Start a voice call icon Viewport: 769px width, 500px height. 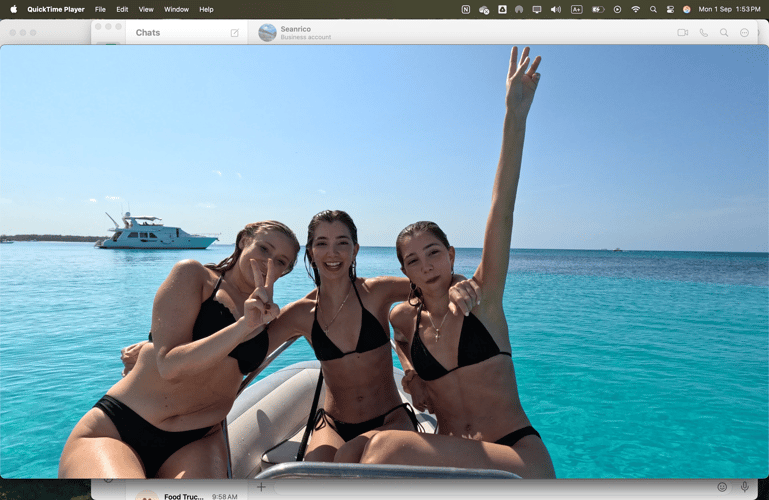click(x=703, y=32)
